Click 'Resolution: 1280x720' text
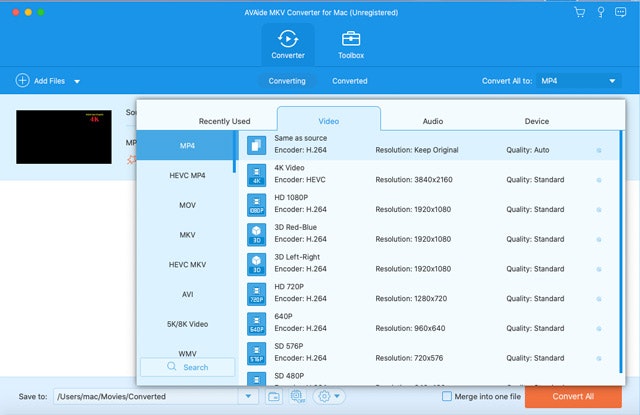 click(x=411, y=298)
